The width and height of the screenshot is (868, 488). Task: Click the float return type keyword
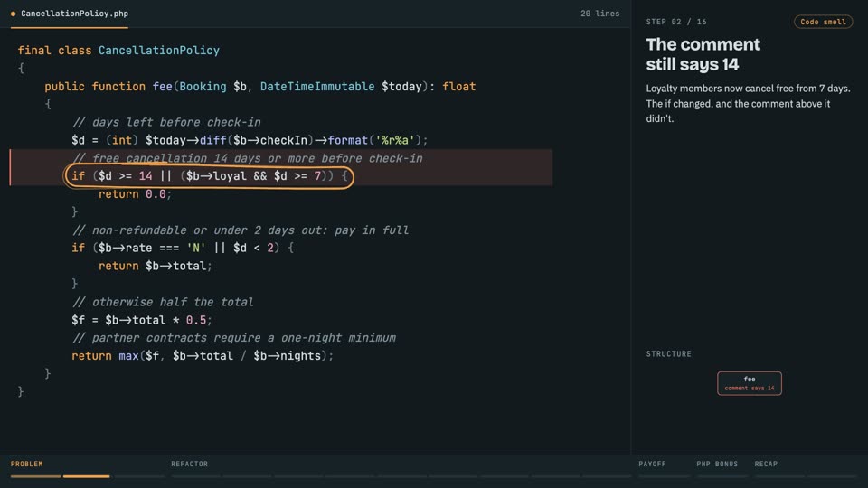coord(459,87)
